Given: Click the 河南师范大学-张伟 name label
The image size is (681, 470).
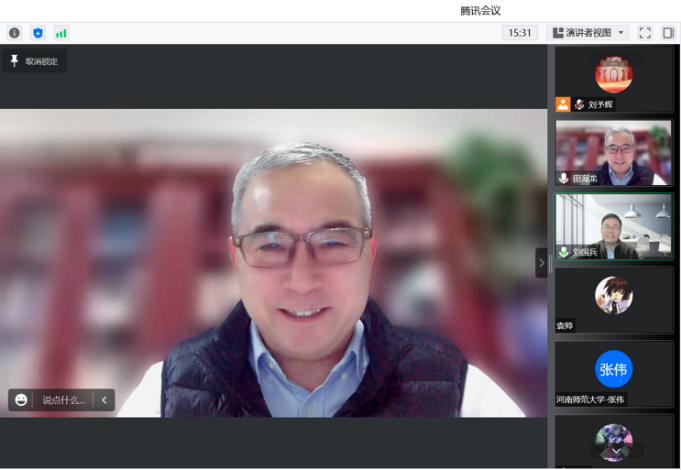Looking at the screenshot, I should click(590, 399).
